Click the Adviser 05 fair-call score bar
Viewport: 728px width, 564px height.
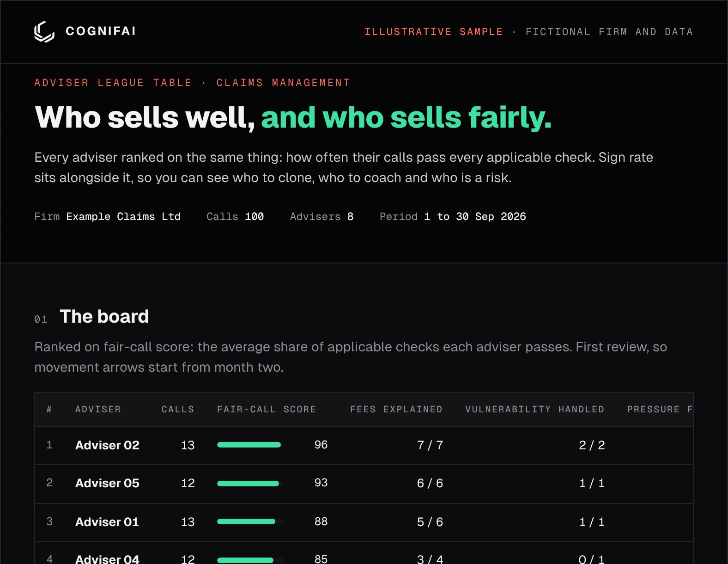coord(250,484)
